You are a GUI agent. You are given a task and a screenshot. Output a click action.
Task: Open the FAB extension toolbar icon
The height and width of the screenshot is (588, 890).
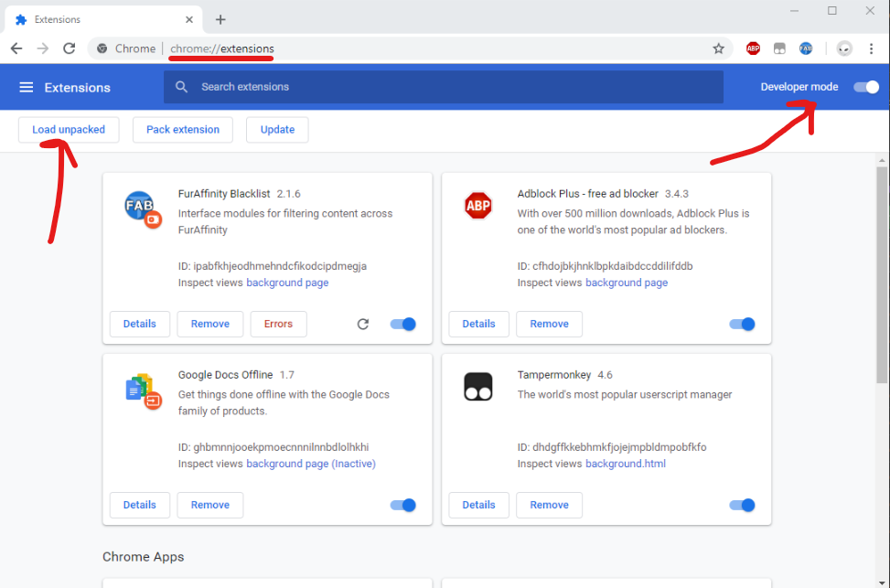[806, 48]
